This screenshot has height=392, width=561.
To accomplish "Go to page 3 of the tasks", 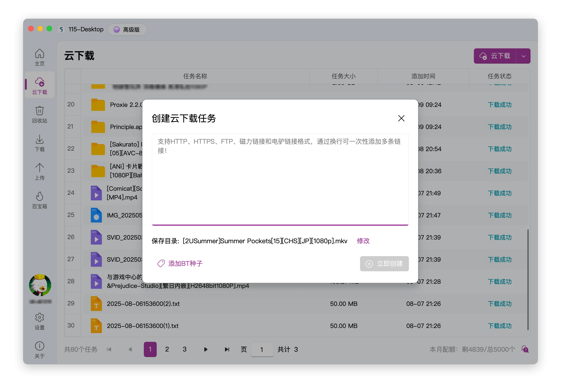I will click(184, 349).
